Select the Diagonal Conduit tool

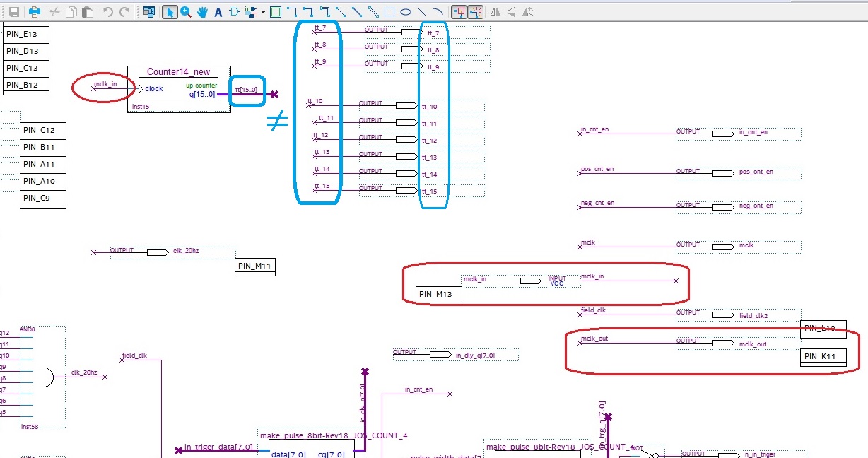[x=373, y=12]
